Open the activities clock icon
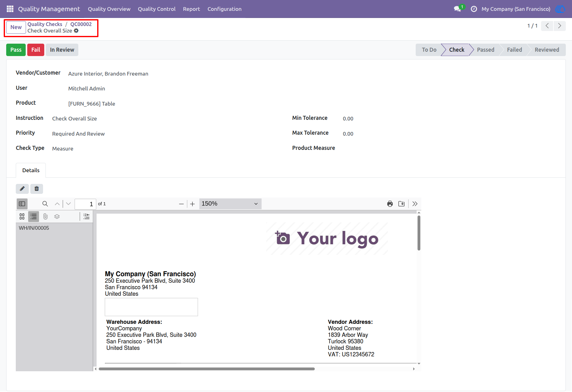The image size is (572, 392). pyautogui.click(x=474, y=9)
